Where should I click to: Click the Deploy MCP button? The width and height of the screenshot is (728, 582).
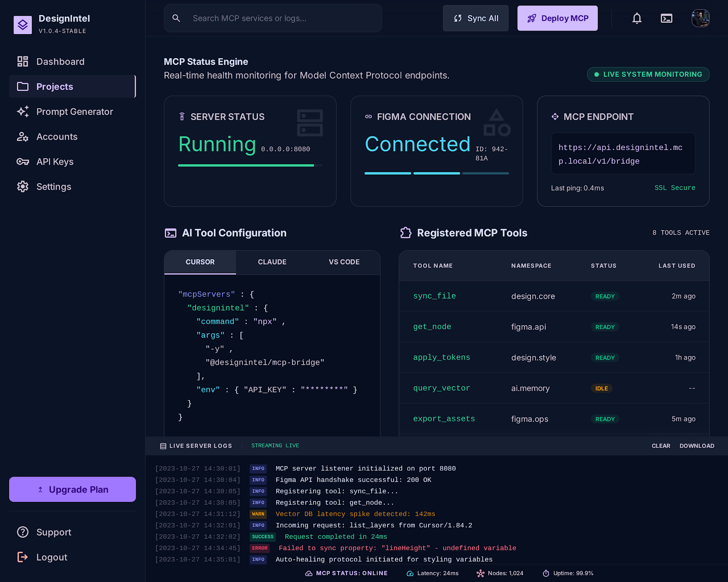pos(557,18)
